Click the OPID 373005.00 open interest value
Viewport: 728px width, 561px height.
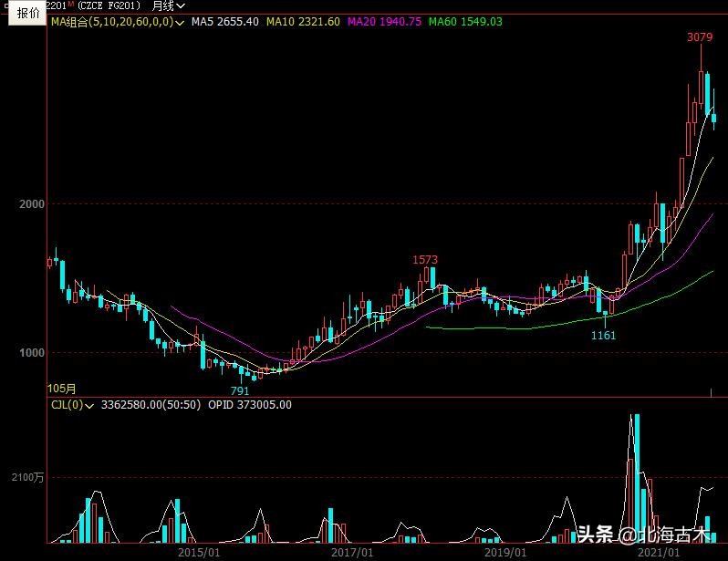click(x=250, y=405)
